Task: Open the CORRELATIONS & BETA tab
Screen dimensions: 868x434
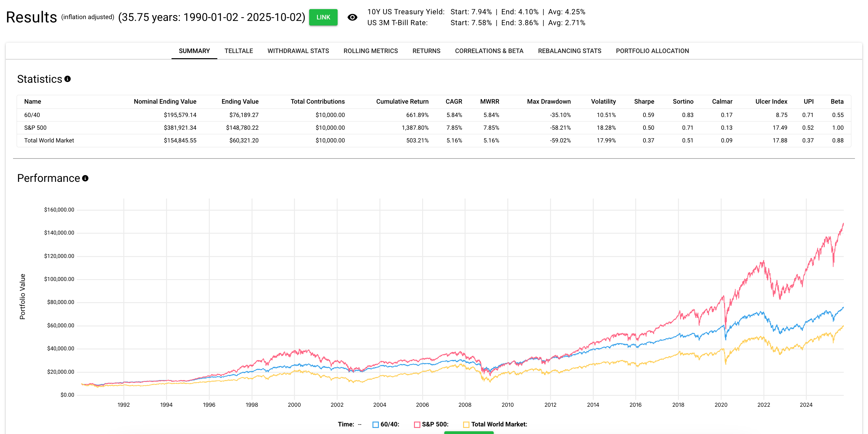Action: point(489,51)
